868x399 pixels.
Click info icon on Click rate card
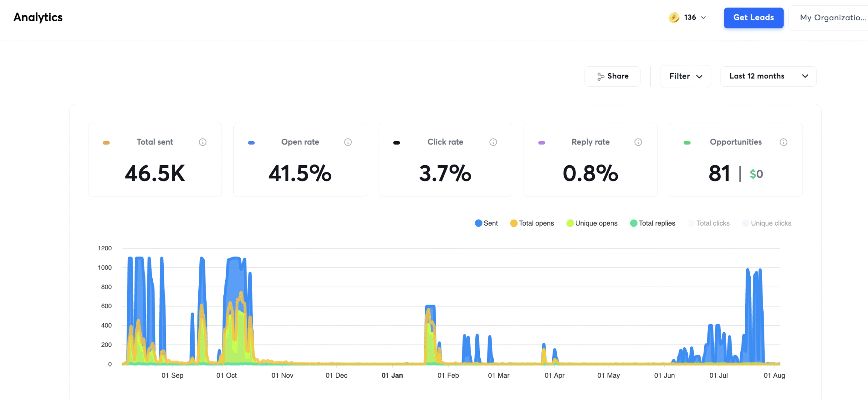click(493, 142)
